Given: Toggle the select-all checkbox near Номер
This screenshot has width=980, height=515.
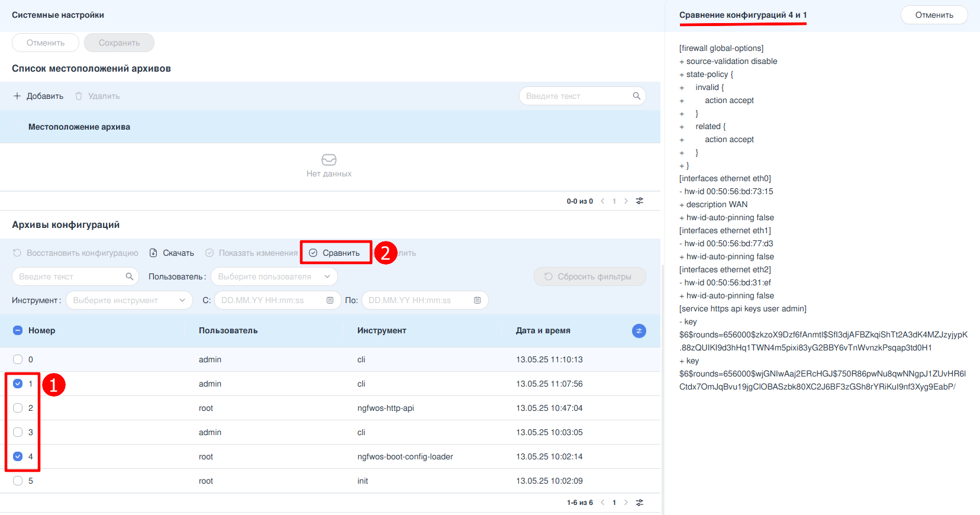Looking at the screenshot, I should pyautogui.click(x=18, y=330).
